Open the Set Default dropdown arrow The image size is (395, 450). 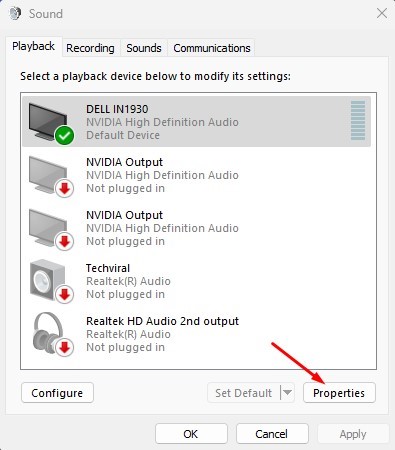287,393
